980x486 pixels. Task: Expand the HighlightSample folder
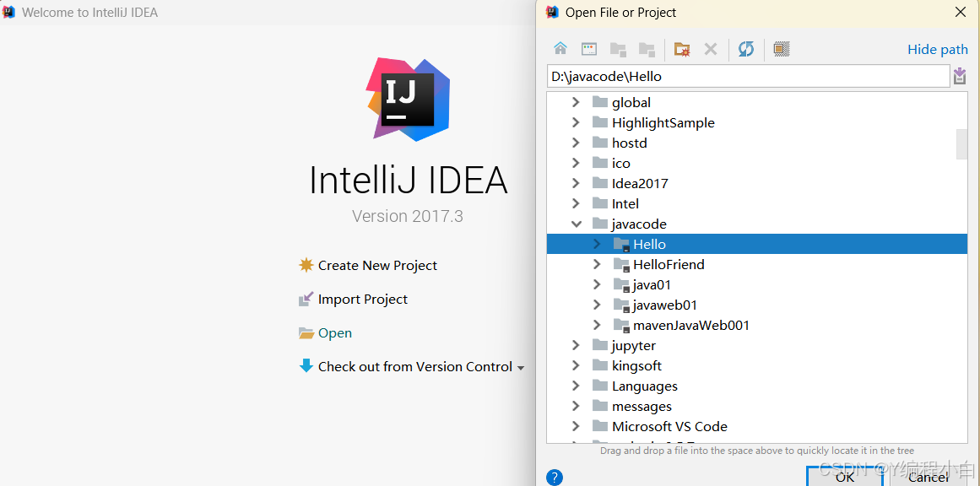[x=577, y=122]
